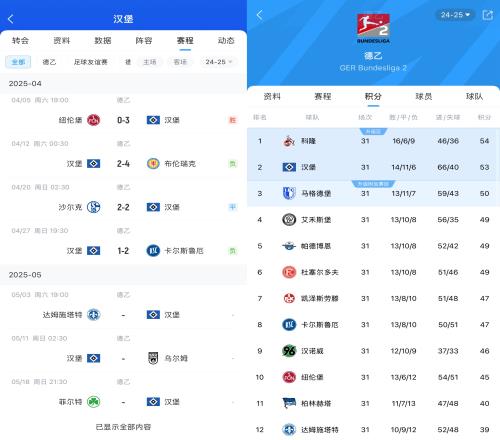Open 纽伦堡 0-3 汉堡 match result
Viewport: 500px width, 440px height.
123,120
